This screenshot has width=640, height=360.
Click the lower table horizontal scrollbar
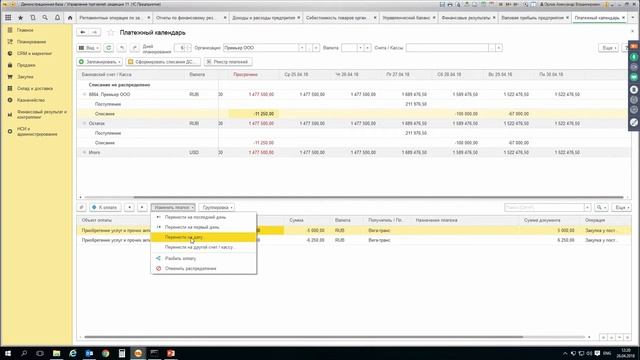coord(303,337)
